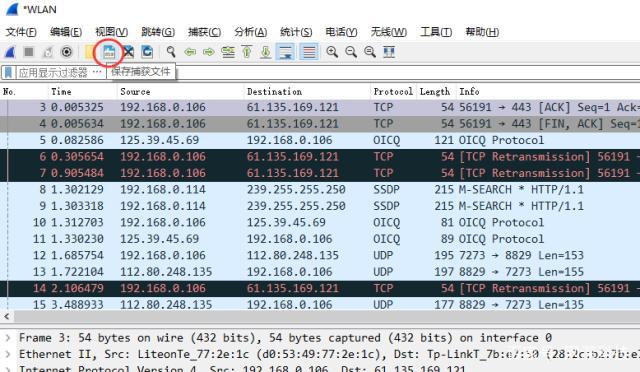Expand the Ethernet II details row

pos(8,354)
